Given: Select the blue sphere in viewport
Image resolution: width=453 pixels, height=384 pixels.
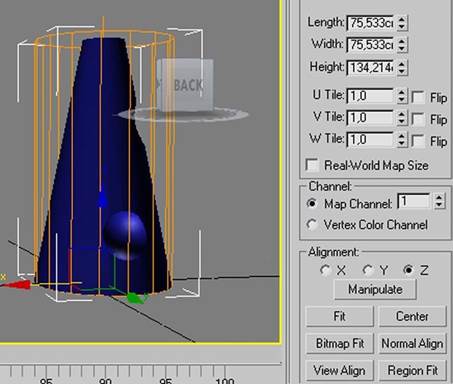Looking at the screenshot, I should tap(126, 235).
